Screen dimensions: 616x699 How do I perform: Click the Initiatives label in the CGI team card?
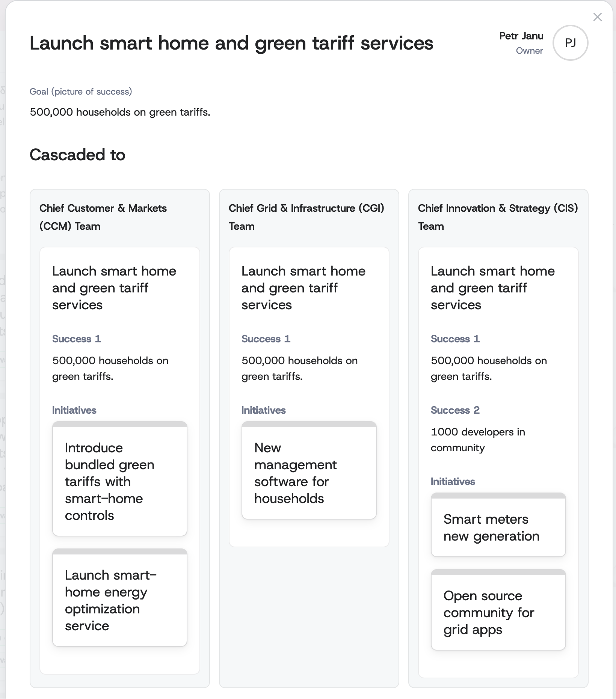263,410
